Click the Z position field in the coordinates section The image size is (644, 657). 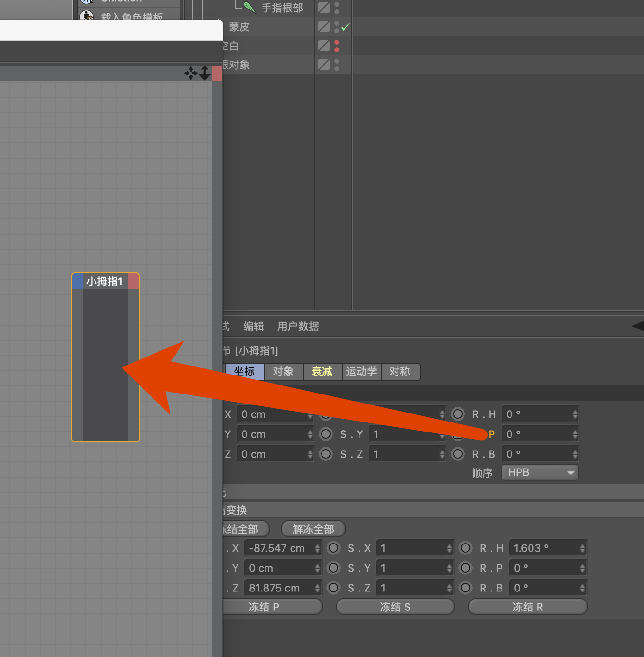tap(275, 454)
